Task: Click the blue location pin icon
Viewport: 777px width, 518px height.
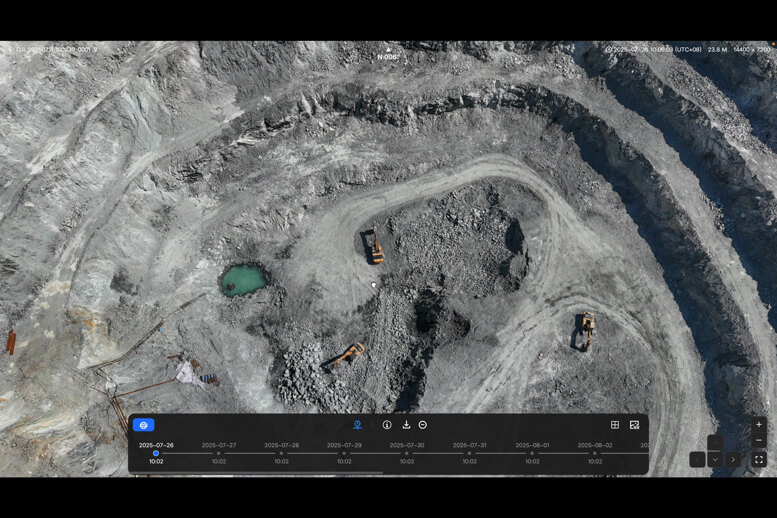Action: 357,425
